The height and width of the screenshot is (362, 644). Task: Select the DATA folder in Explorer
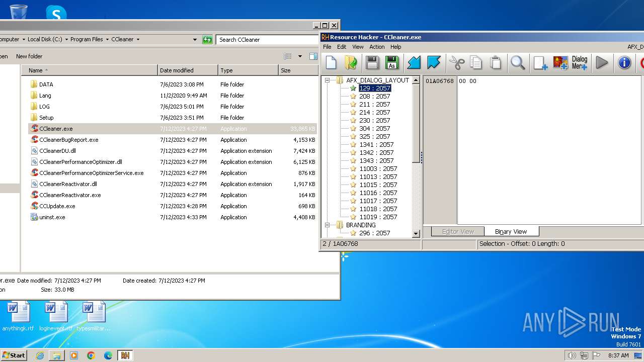46,84
